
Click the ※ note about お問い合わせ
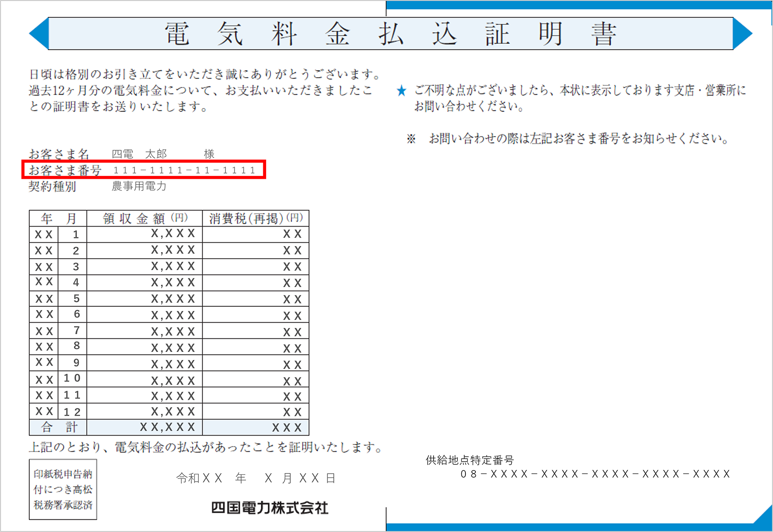[568, 139]
